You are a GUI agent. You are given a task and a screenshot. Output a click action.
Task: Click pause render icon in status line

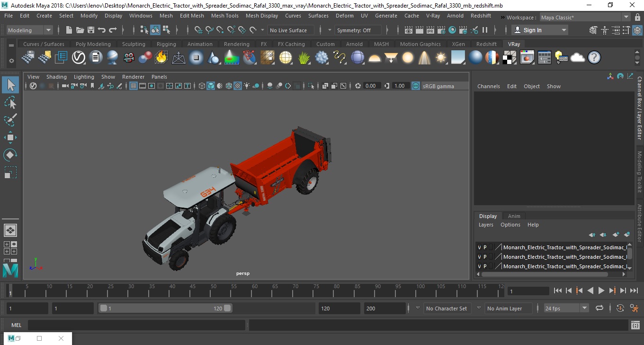(x=485, y=30)
